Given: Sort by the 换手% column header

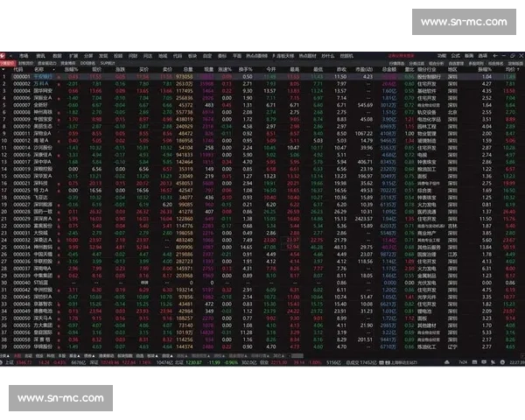Looking at the screenshot, I should [245, 70].
